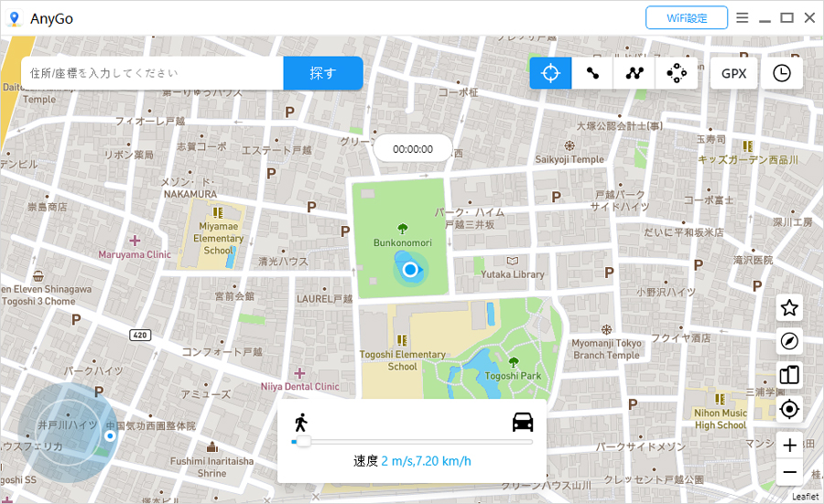
Task: Click the 'LAUREL戸越' map label
Action: 324,299
